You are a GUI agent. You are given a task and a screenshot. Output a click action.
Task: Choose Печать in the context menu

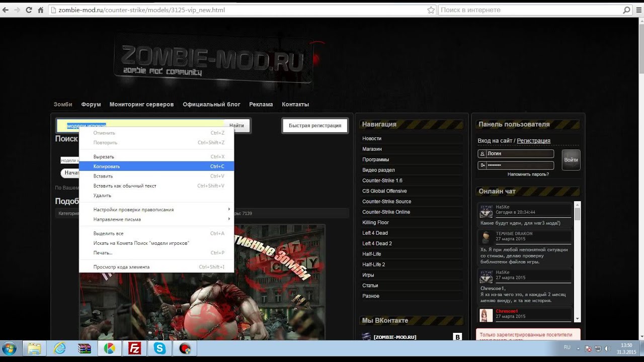(x=156, y=253)
